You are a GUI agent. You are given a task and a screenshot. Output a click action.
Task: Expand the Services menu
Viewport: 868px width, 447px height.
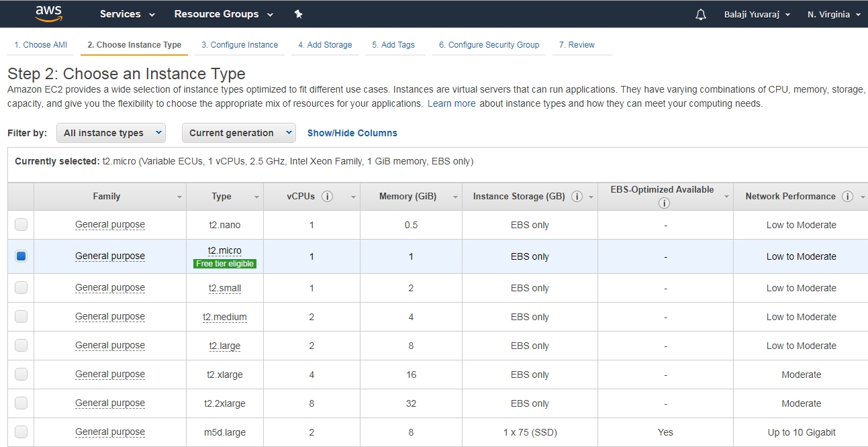127,14
